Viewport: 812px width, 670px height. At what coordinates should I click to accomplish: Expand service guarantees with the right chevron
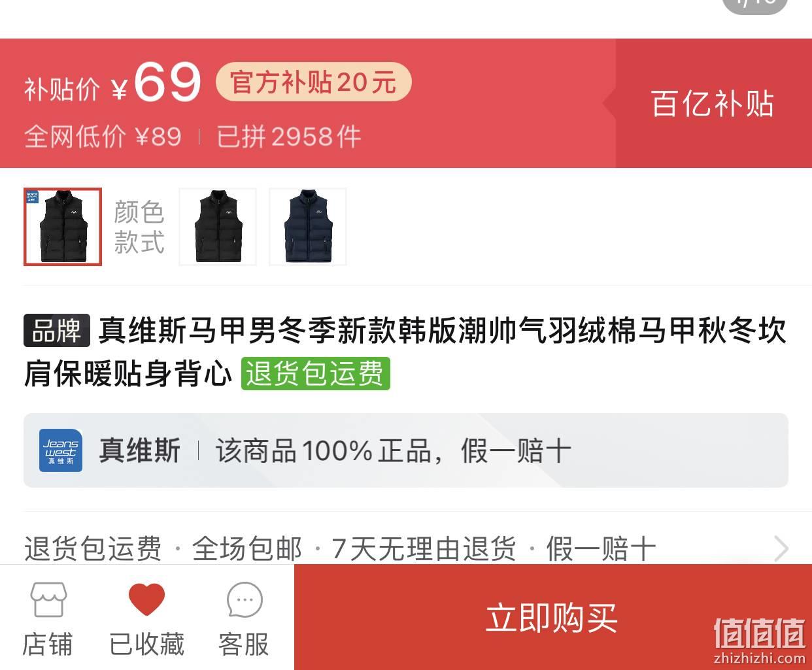point(781,548)
